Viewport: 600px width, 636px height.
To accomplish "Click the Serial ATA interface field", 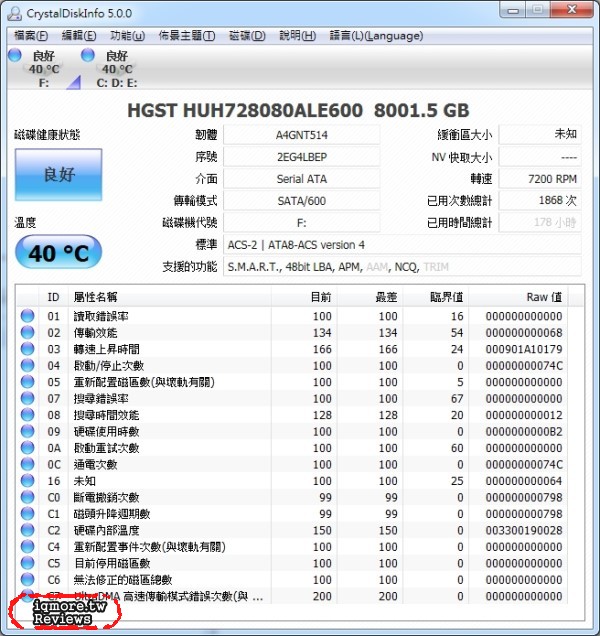I will pyautogui.click(x=301, y=178).
